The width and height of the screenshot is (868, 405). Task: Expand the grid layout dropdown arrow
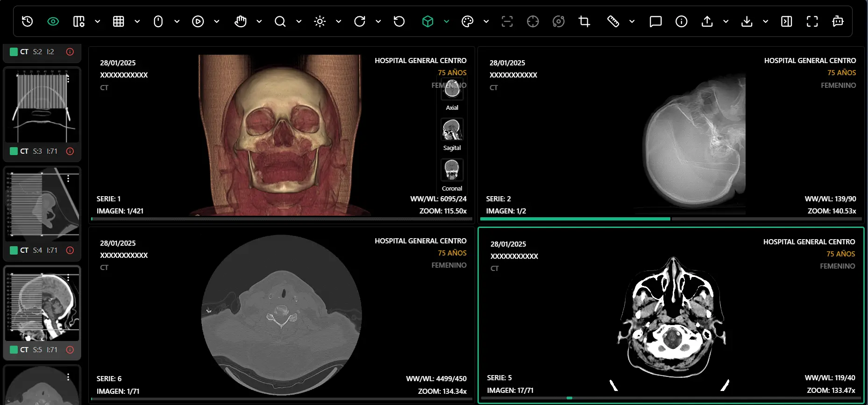coord(137,21)
